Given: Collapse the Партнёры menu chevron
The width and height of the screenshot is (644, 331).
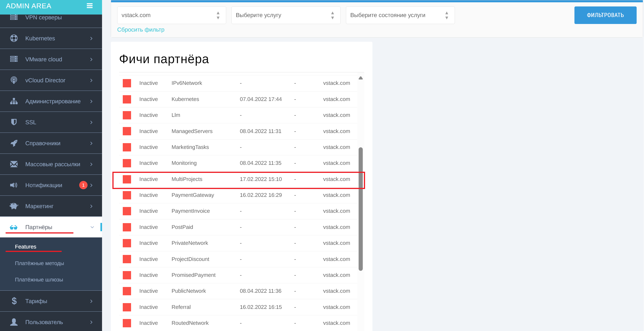Looking at the screenshot, I should (x=92, y=227).
